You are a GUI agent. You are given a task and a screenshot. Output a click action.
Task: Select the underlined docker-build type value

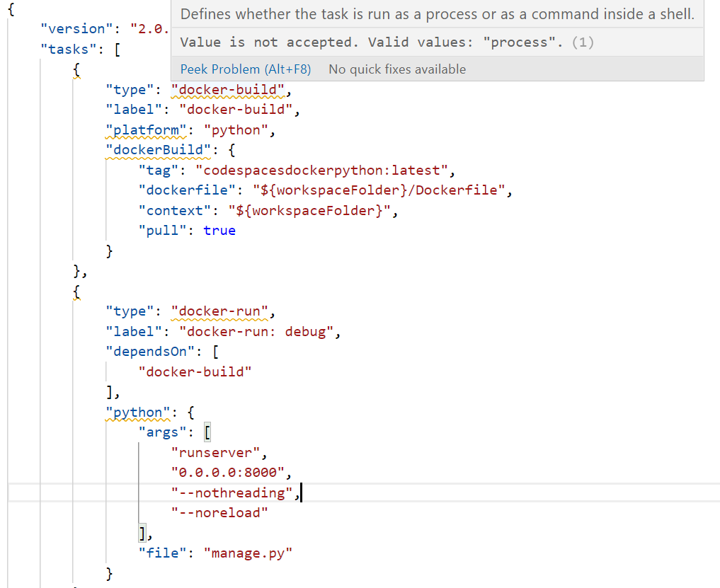click(228, 89)
